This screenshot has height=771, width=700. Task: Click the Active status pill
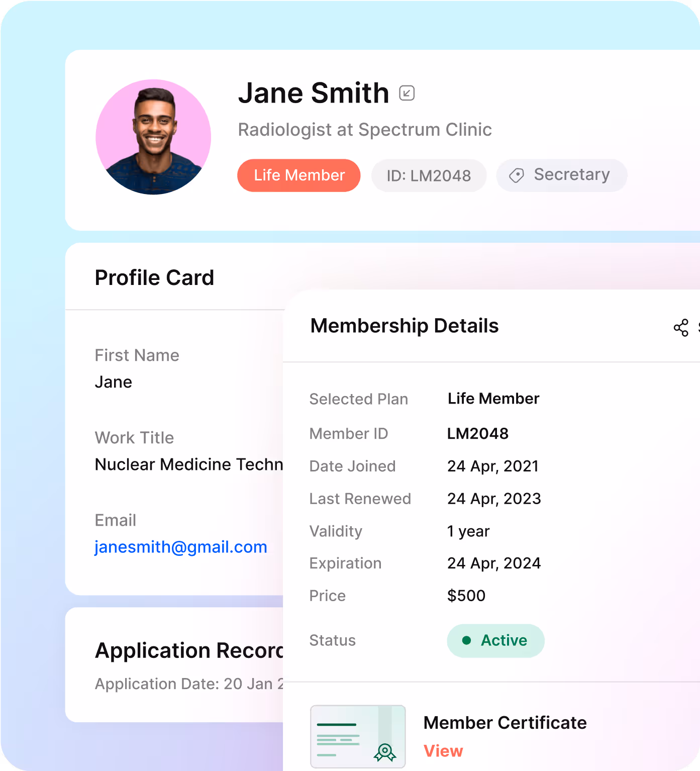click(495, 640)
